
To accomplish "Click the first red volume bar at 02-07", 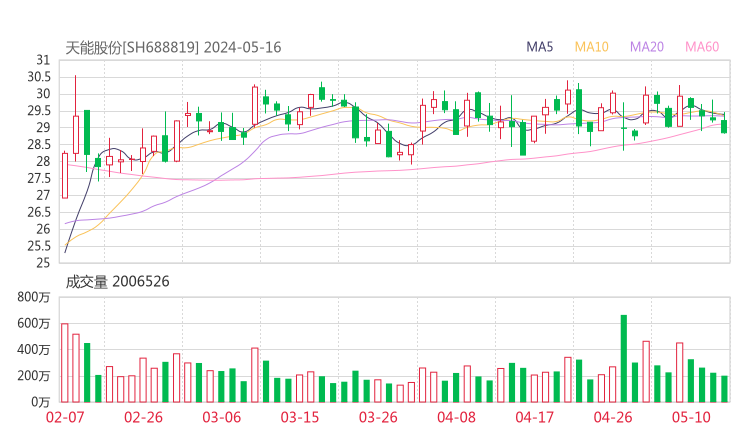I will click(x=65, y=363).
